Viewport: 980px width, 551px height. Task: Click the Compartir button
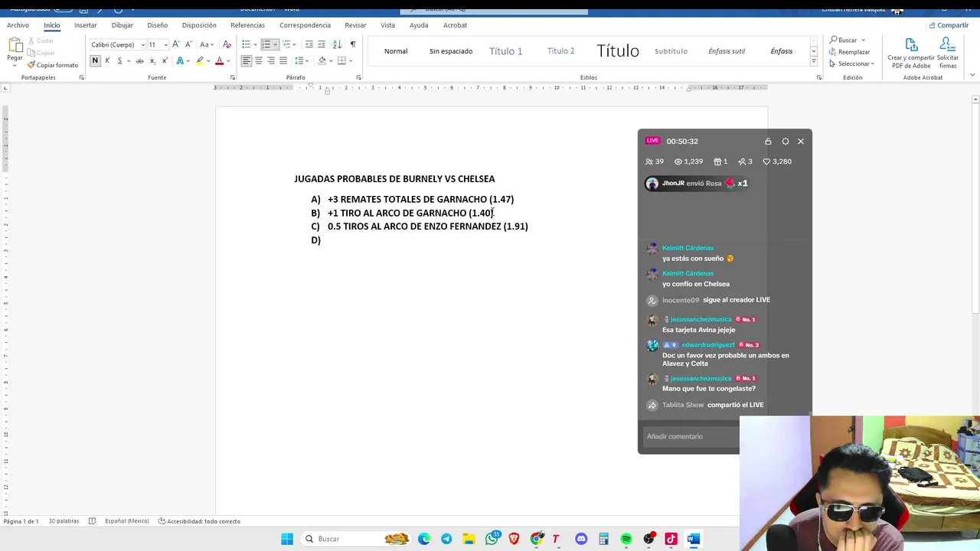pyautogui.click(x=949, y=25)
